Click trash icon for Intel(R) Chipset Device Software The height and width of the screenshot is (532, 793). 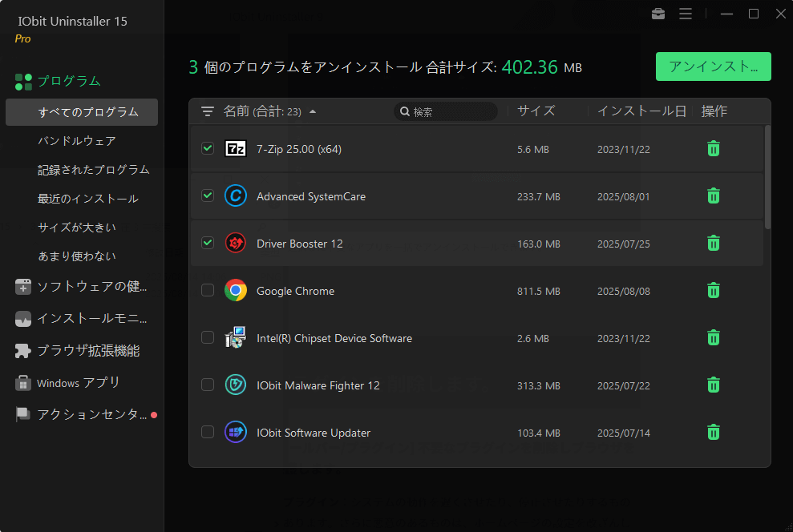point(713,337)
